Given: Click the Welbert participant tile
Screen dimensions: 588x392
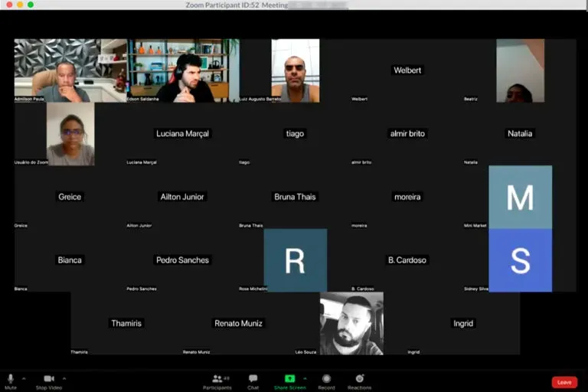Looking at the screenshot, I should tap(407, 70).
